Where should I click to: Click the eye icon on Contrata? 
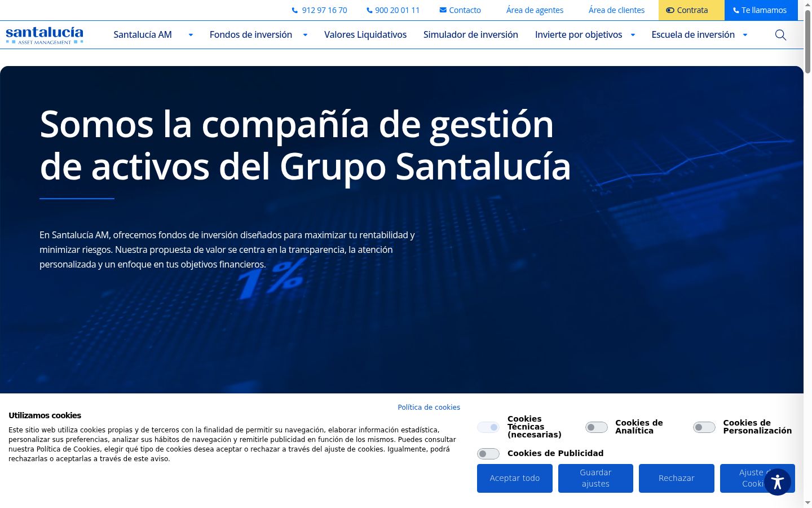tap(670, 10)
